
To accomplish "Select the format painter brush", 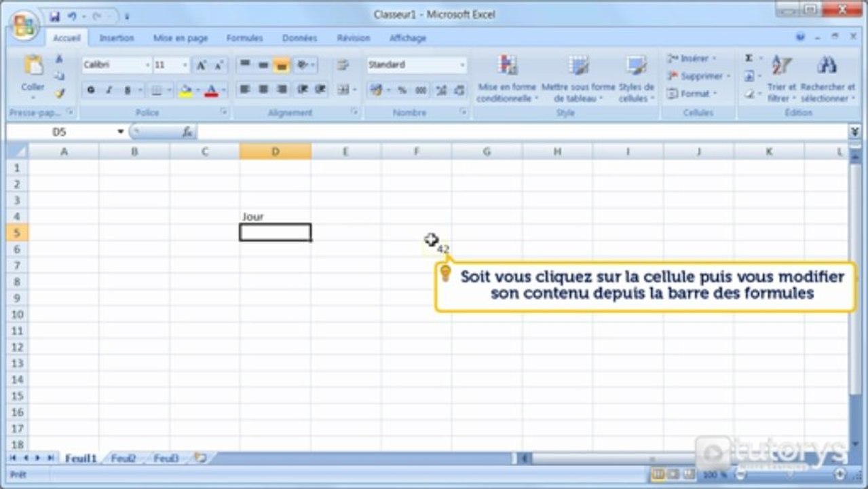I will [60, 93].
